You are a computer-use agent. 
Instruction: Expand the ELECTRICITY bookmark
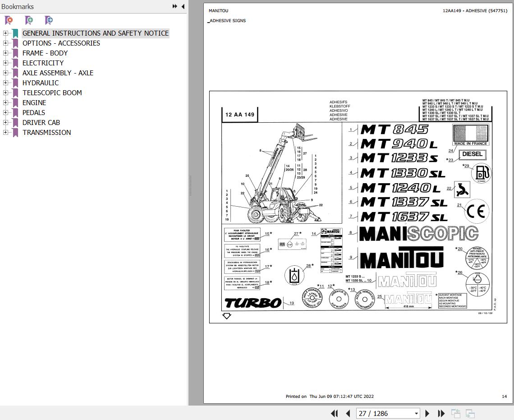click(5, 63)
